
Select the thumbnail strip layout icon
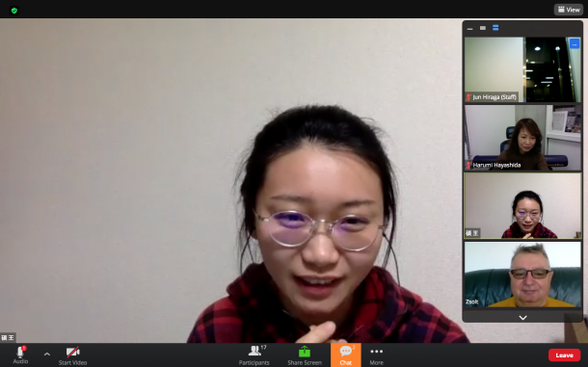pos(495,28)
